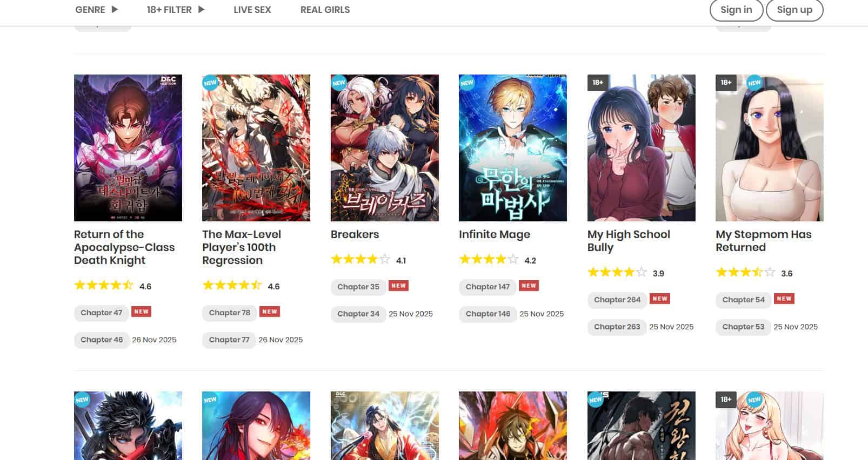Expand the GENRE dropdown menu

coord(97,10)
